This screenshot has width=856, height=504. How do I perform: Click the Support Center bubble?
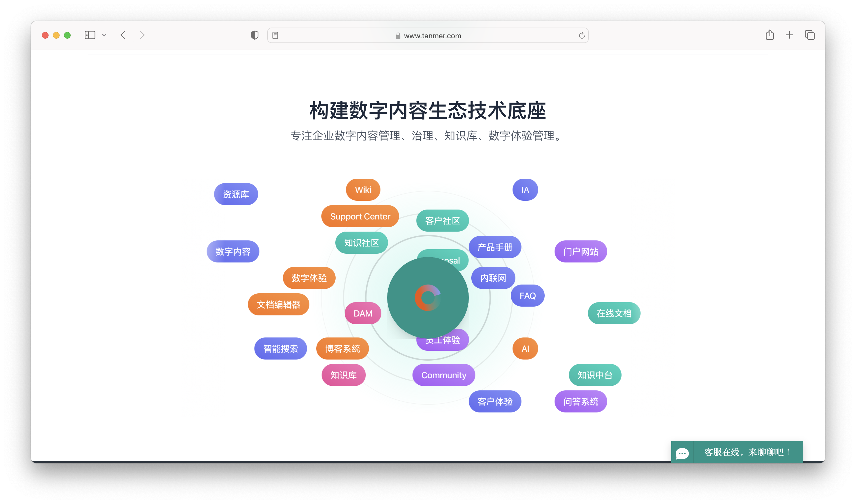(x=360, y=216)
